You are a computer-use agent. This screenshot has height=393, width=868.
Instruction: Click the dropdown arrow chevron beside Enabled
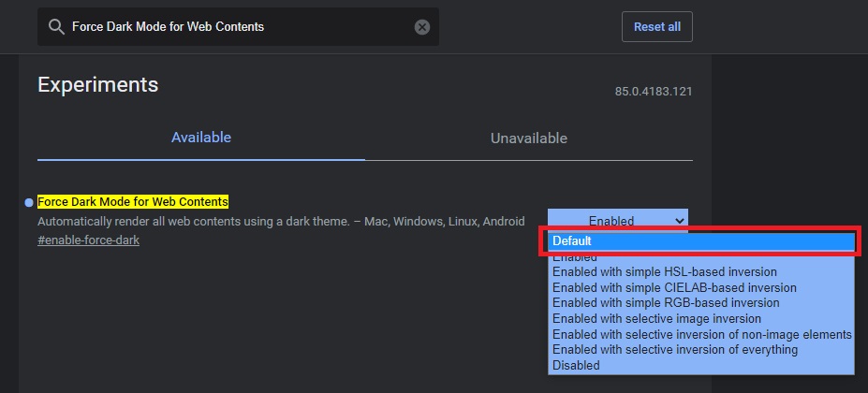tap(679, 221)
